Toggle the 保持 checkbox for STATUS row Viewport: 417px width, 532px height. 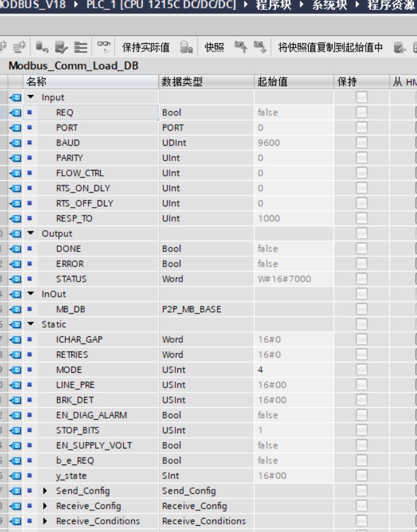click(362, 279)
